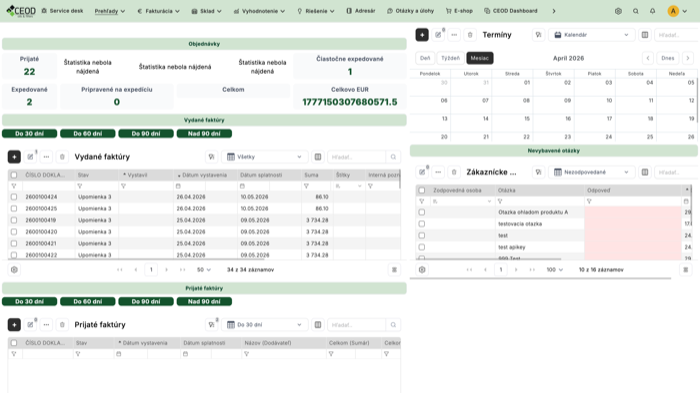Select all rows in Prijaté faktúry header checkbox
Image resolution: width=700 pixels, height=393 pixels.
pos(14,343)
